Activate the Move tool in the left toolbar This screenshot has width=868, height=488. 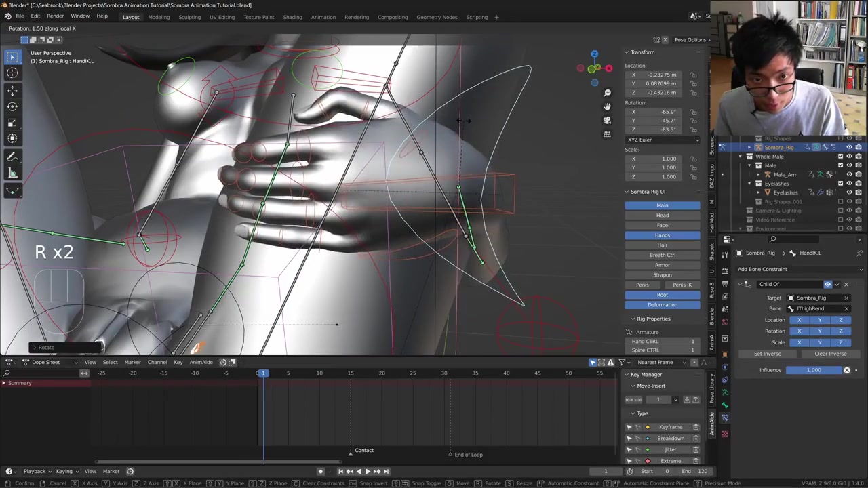[12, 90]
